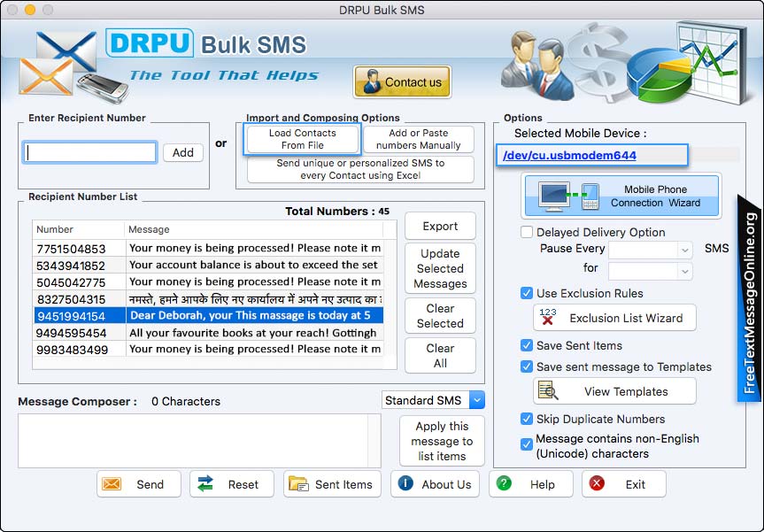
Task: Click the green-blue arrows Reset icon
Action: 205,484
